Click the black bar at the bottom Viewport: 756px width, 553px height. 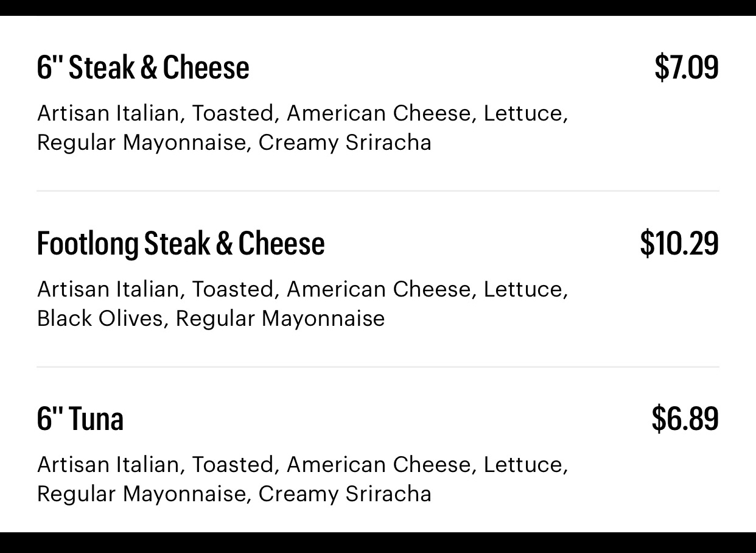(x=377, y=543)
